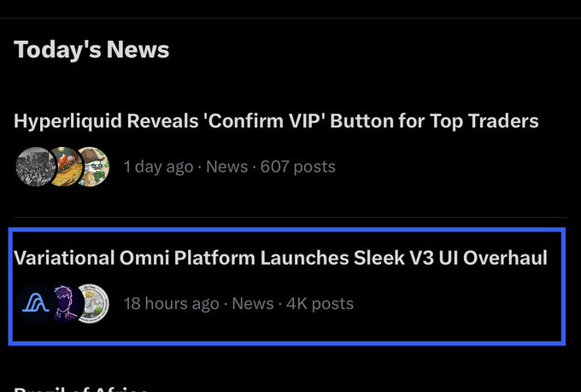Click the Today's News section heading
Viewport: 581px width, 392px height.
point(91,50)
